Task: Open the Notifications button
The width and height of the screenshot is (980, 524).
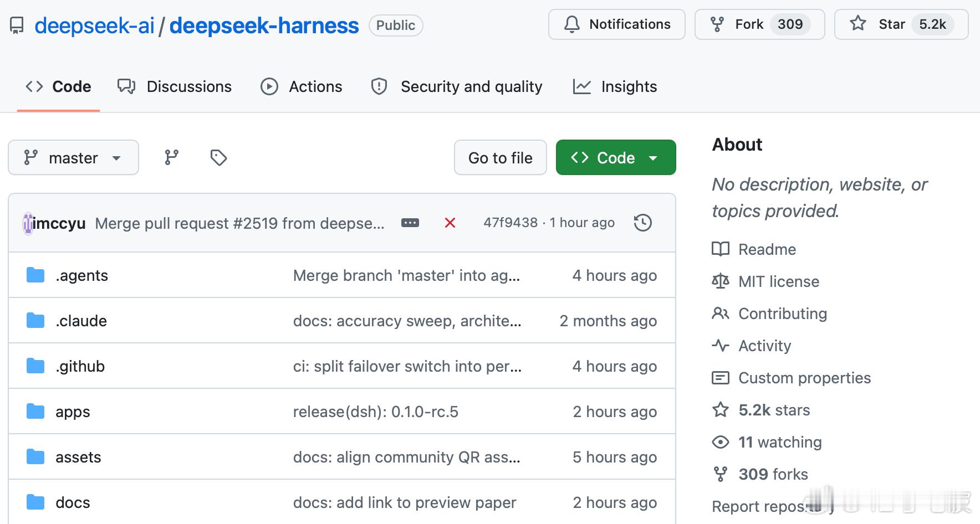Action: click(616, 24)
